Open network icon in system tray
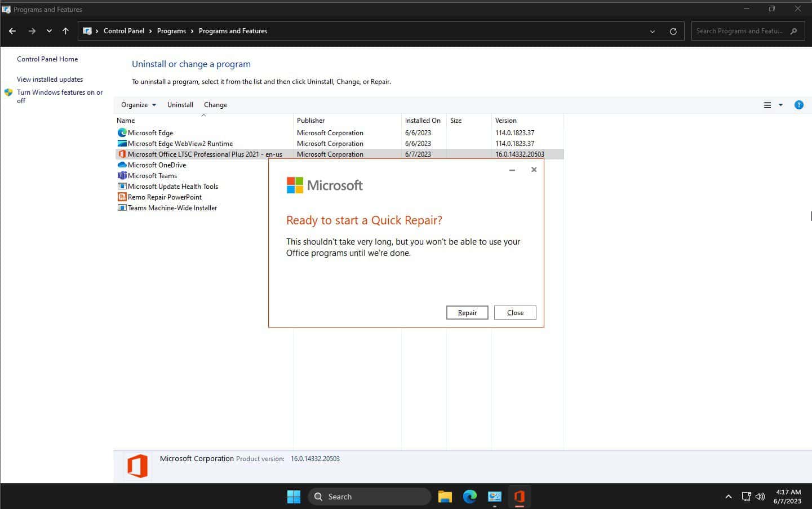The image size is (812, 509). click(x=746, y=497)
